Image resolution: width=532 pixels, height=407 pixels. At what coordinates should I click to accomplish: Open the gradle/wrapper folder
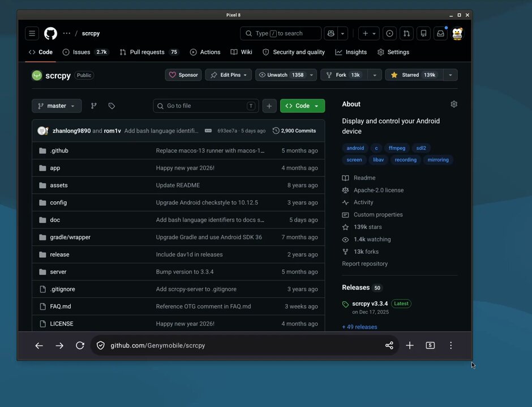click(70, 237)
